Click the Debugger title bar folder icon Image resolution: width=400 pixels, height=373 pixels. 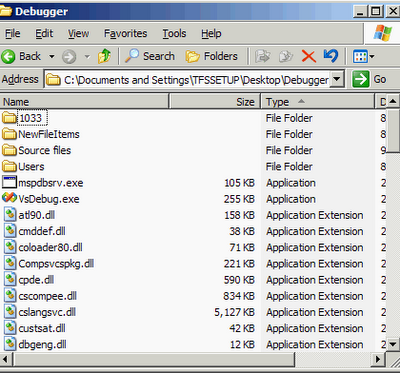(x=6, y=12)
